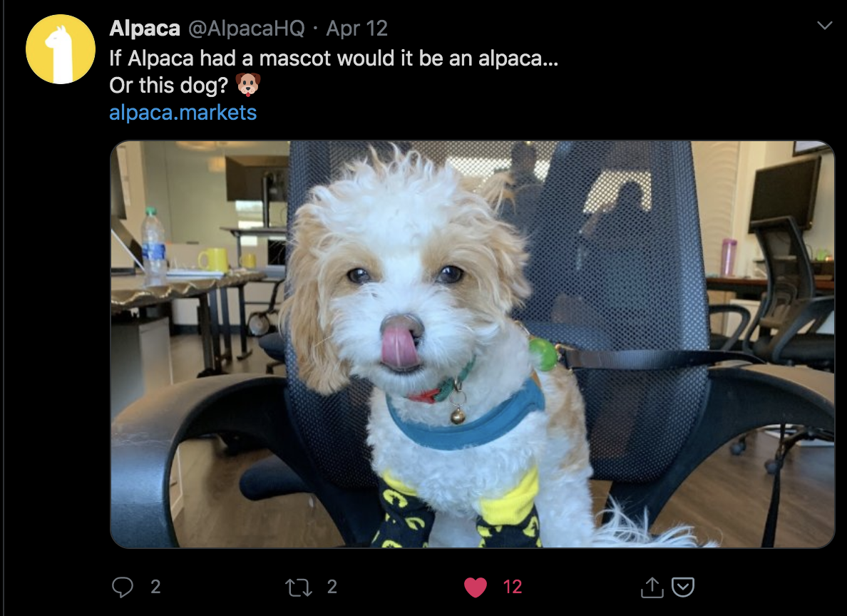Image resolution: width=847 pixels, height=616 pixels.
Task: Click the retweet count of 2
Action: tap(332, 587)
